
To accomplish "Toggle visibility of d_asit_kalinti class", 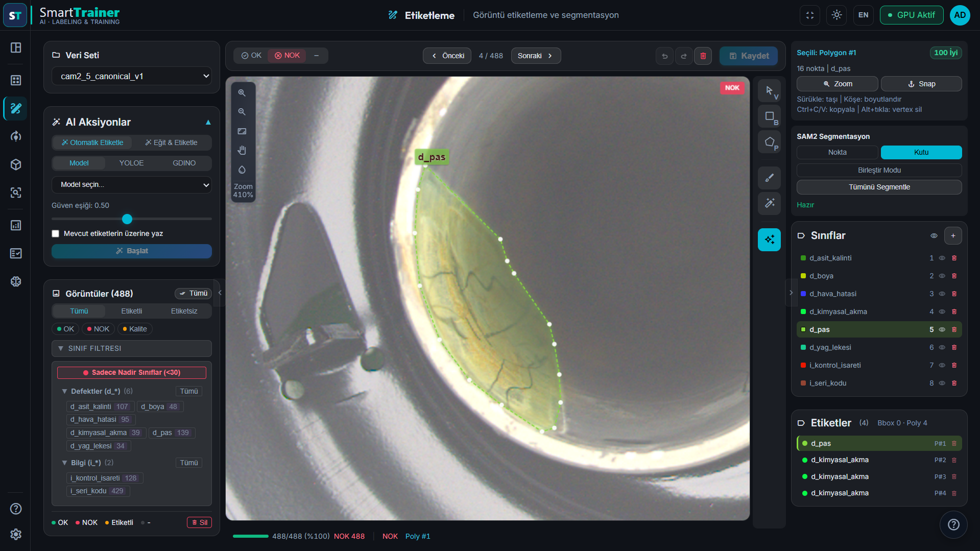I will (942, 258).
